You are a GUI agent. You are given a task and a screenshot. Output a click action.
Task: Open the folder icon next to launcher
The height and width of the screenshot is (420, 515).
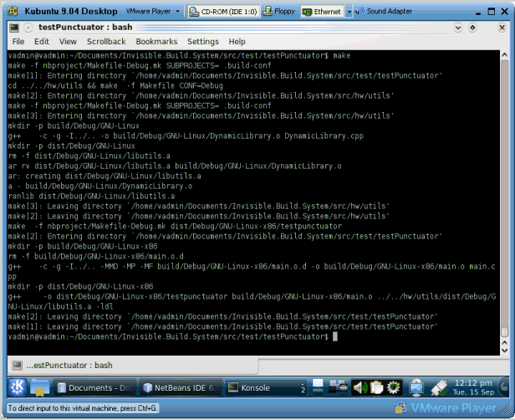pos(40,387)
